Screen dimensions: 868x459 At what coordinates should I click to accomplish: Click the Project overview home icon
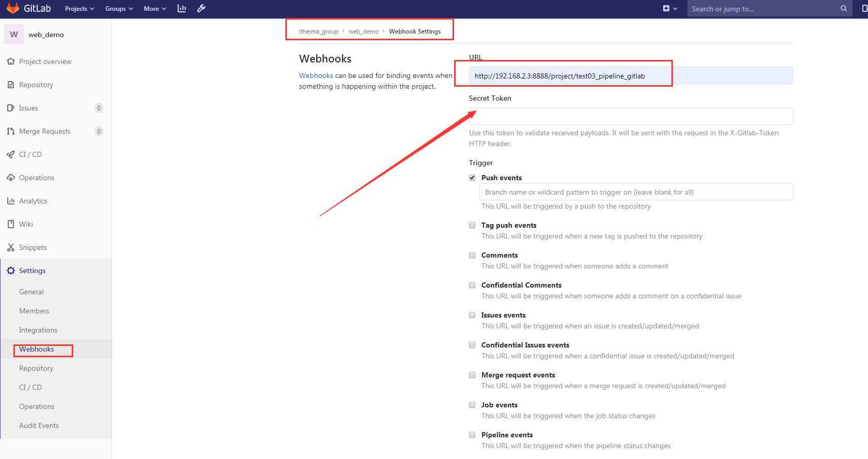point(11,61)
